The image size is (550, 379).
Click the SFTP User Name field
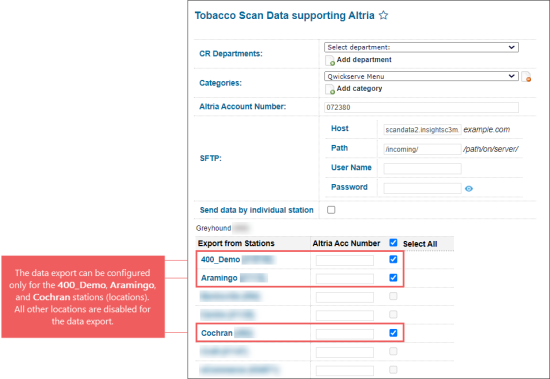click(422, 169)
